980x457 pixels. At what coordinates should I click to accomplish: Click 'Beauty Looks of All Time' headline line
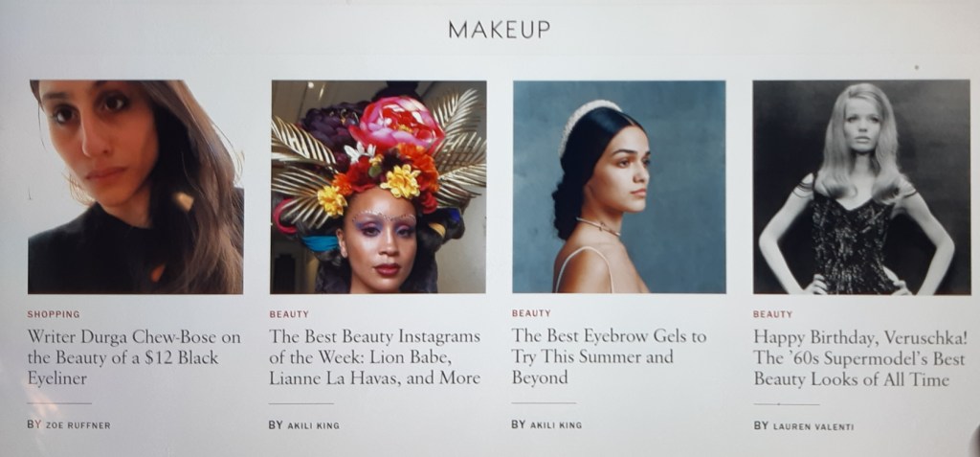tap(851, 379)
